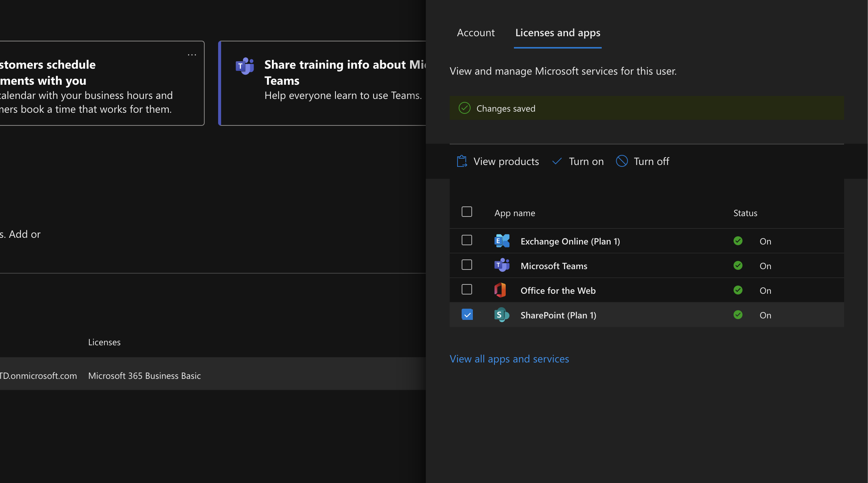Click the onmicrosoft.com username cell
Screen dimensions: 868x483
coord(38,376)
